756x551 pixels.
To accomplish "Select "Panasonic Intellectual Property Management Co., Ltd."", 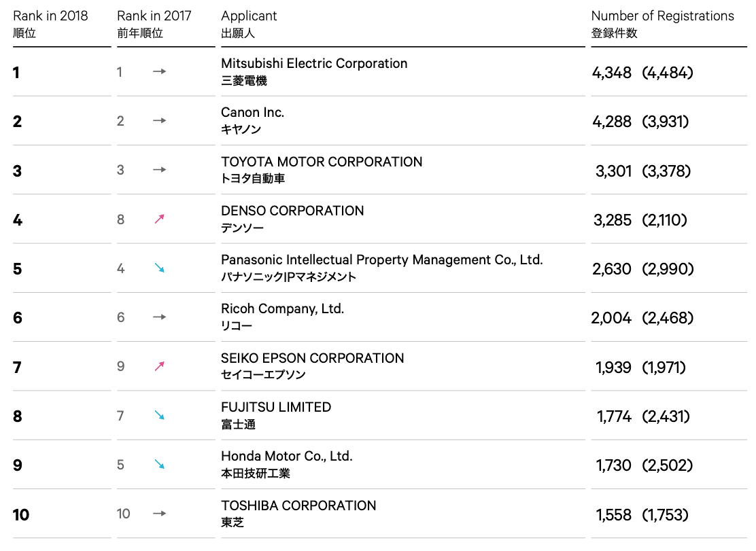I will pos(382,260).
